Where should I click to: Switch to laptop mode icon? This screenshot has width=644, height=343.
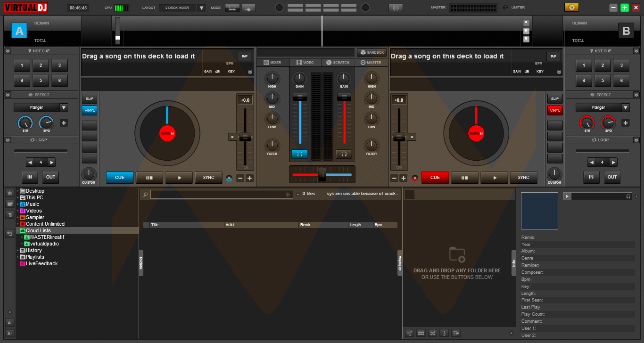point(231,8)
